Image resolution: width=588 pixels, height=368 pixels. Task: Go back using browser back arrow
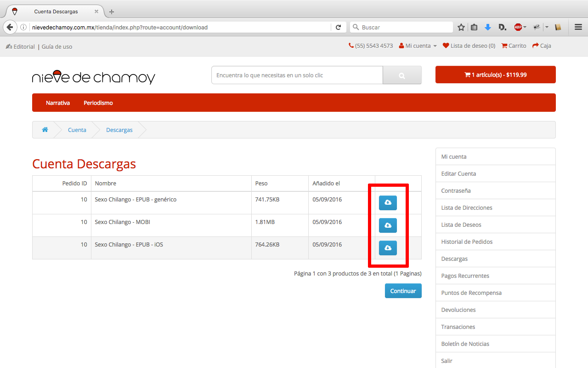coord(10,27)
